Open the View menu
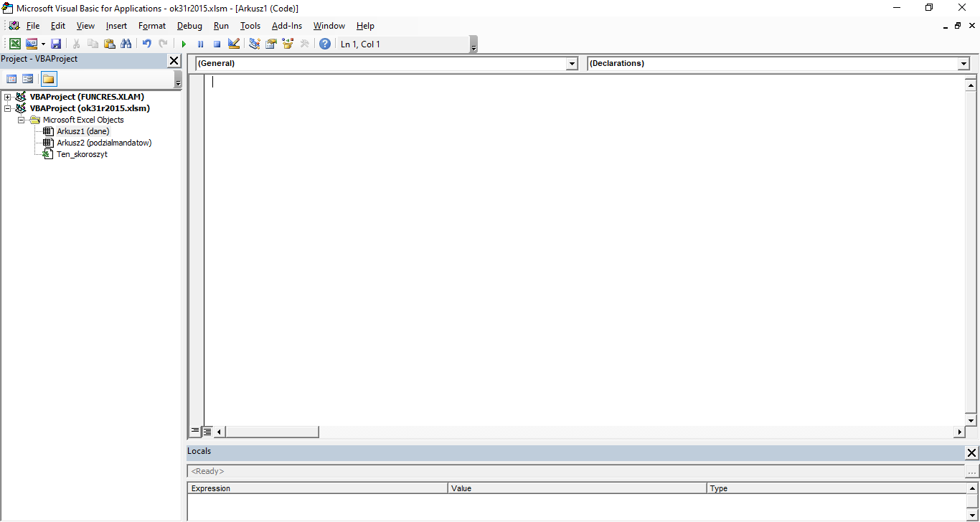Viewport: 980px width, 522px height. point(85,26)
